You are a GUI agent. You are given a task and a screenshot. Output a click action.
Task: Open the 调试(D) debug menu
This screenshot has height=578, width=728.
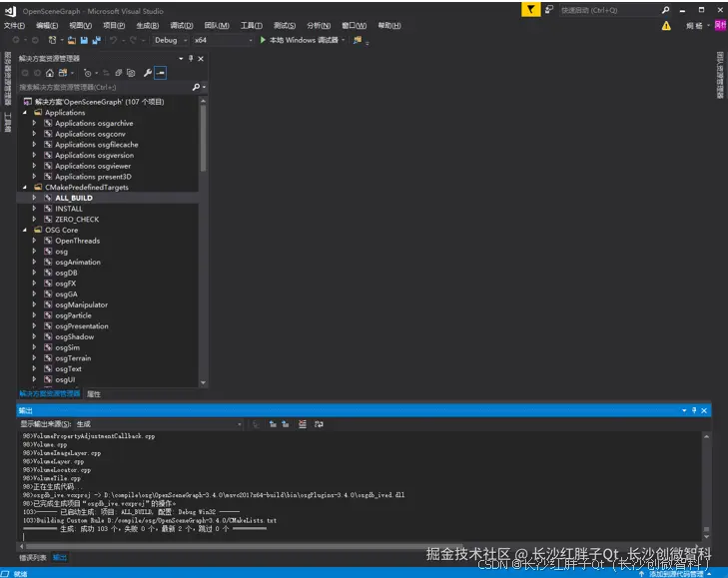point(182,26)
